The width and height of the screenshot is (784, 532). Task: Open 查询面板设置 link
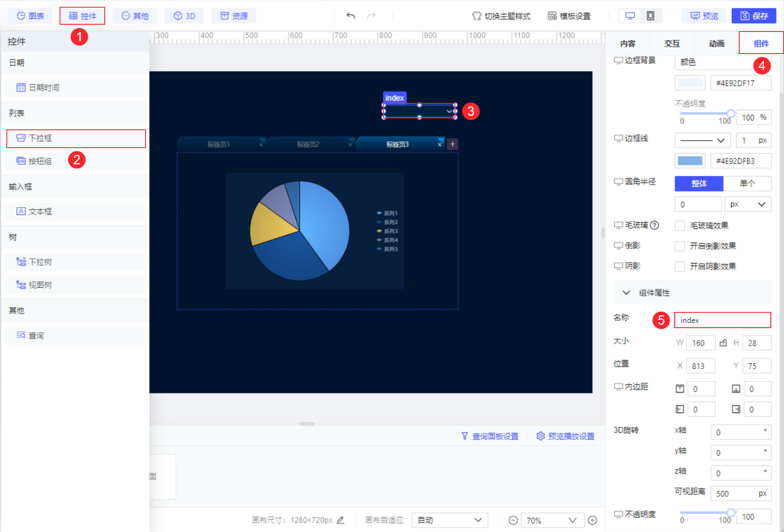coord(490,436)
